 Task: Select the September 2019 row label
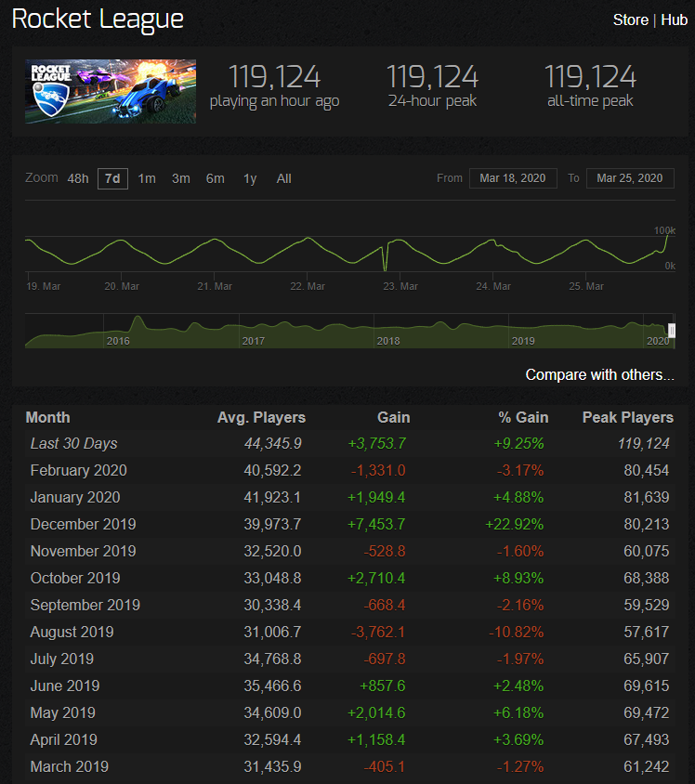(x=85, y=605)
